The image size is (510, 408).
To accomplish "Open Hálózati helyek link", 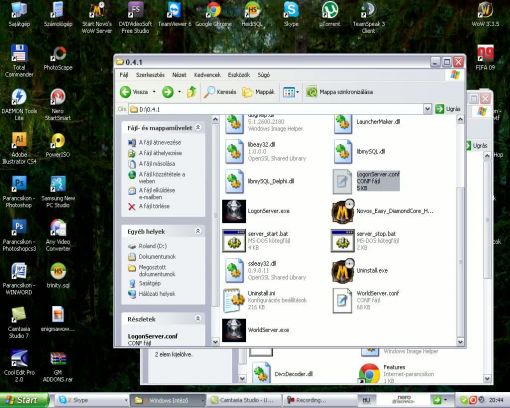I will coord(157,294).
